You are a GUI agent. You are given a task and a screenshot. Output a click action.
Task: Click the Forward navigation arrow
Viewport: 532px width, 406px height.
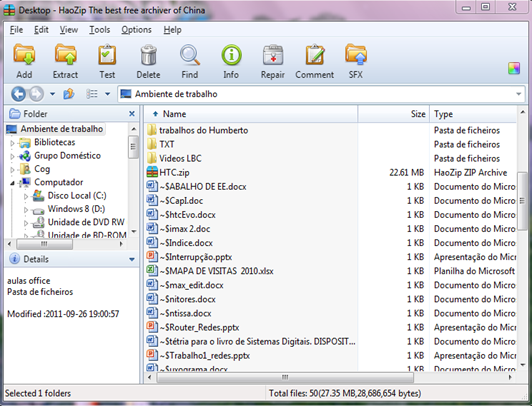tap(36, 94)
